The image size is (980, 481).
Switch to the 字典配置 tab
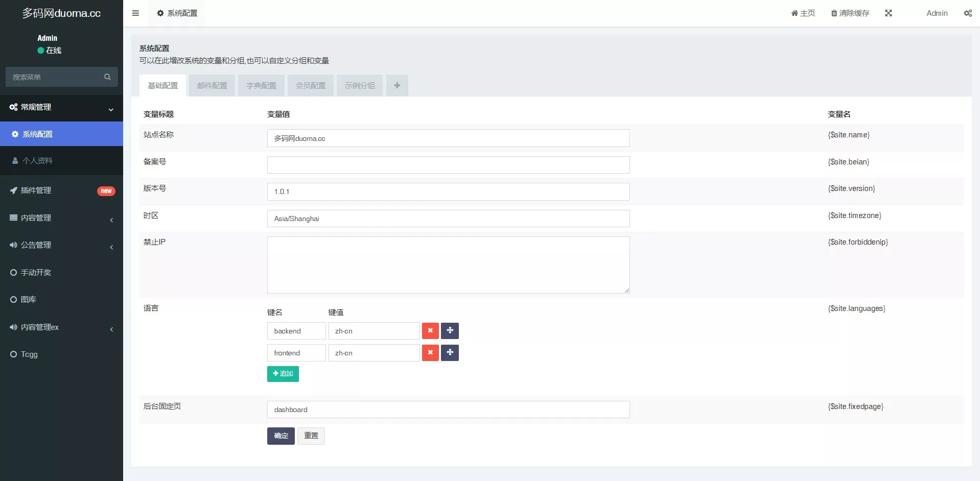pyautogui.click(x=261, y=85)
